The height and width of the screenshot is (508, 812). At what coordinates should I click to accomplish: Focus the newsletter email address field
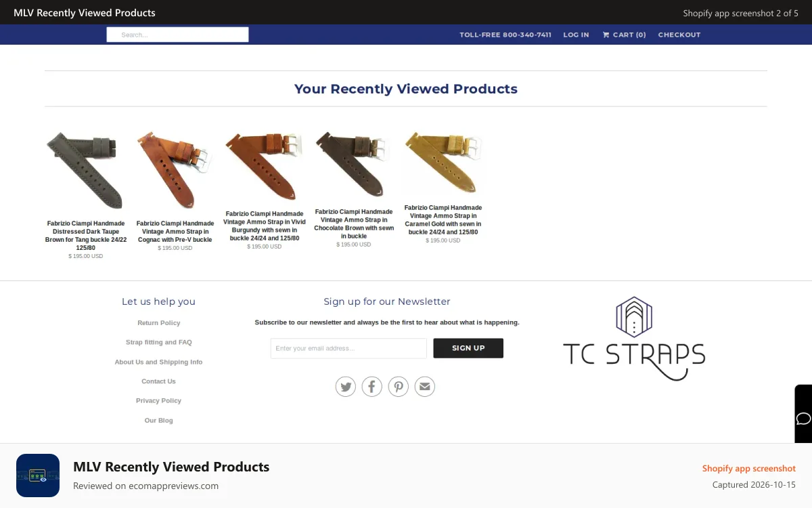click(348, 348)
